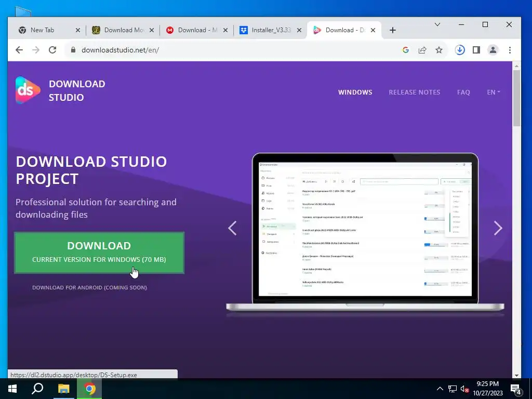Open the Windows Start menu

tap(12, 389)
